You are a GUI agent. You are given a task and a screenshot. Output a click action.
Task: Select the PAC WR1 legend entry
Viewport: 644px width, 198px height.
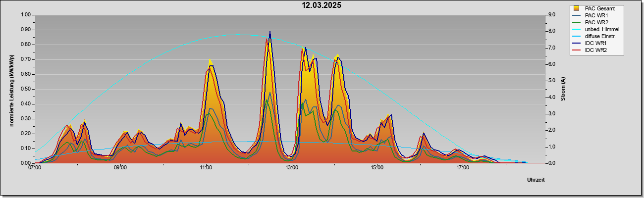[596, 15]
